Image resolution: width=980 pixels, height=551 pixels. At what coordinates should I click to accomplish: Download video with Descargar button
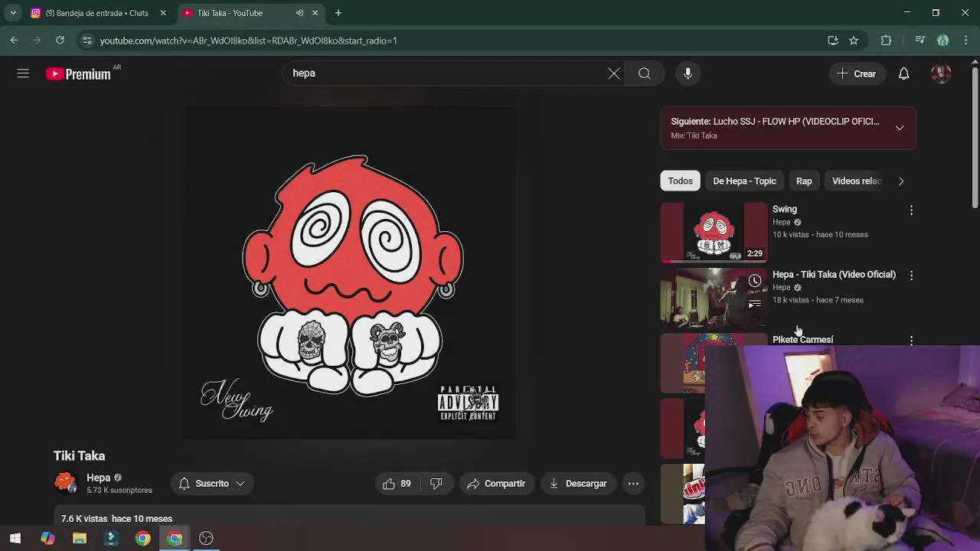point(578,484)
